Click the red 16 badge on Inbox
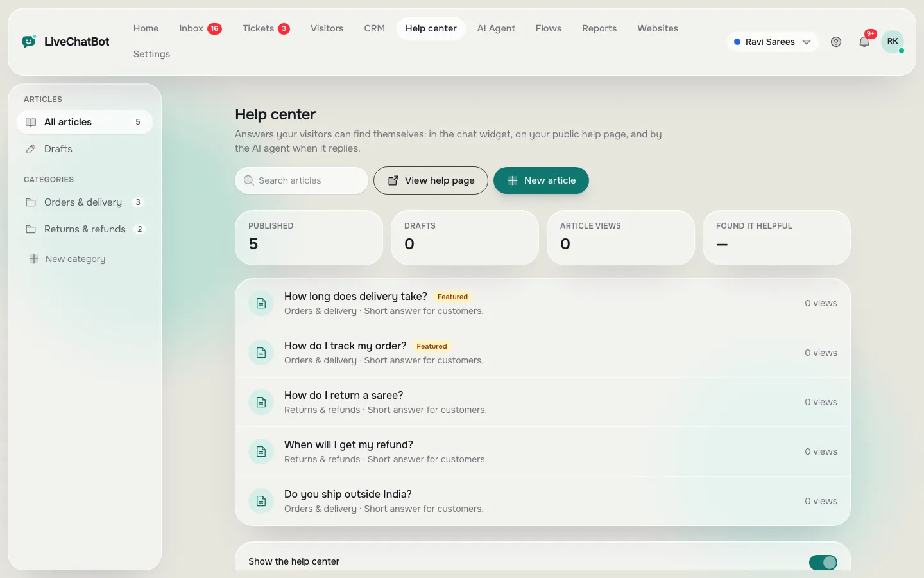Image resolution: width=924 pixels, height=578 pixels. (214, 28)
